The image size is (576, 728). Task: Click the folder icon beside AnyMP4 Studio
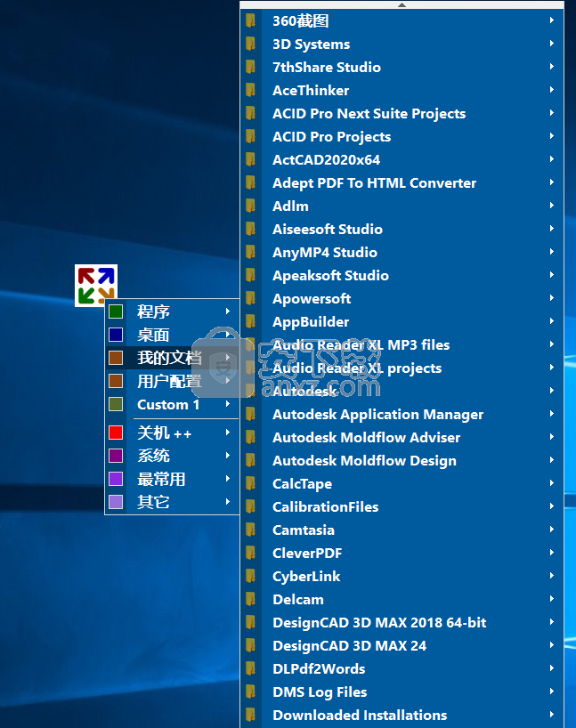[250, 252]
